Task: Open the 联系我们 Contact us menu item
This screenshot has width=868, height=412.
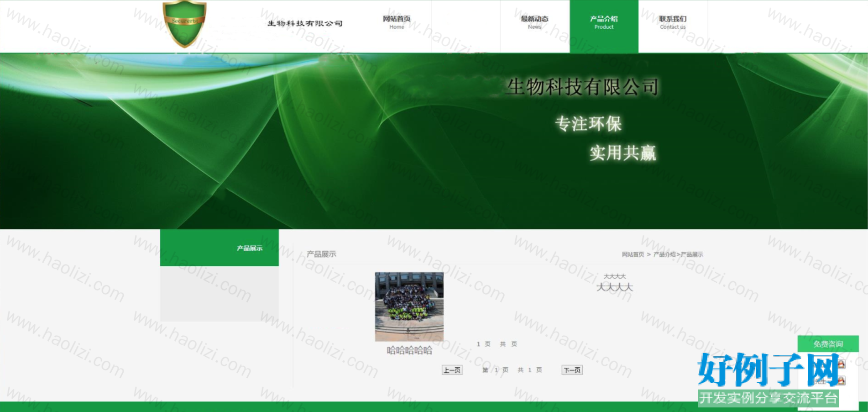Action: coord(673,22)
